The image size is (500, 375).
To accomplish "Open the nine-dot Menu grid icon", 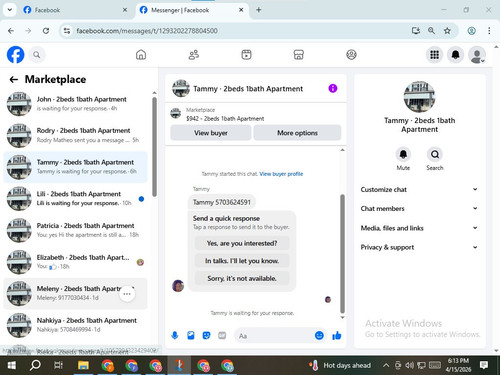I will 434,55.
